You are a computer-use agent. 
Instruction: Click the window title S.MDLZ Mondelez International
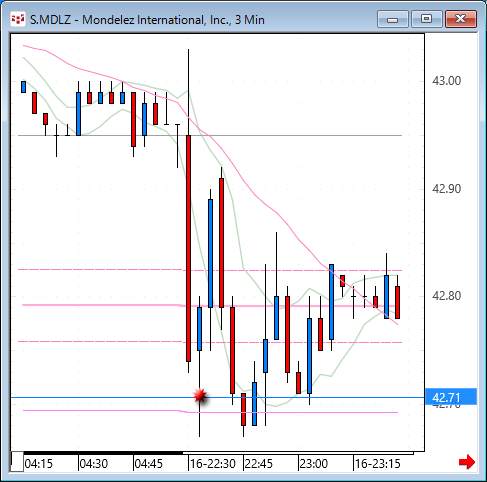(x=147, y=20)
